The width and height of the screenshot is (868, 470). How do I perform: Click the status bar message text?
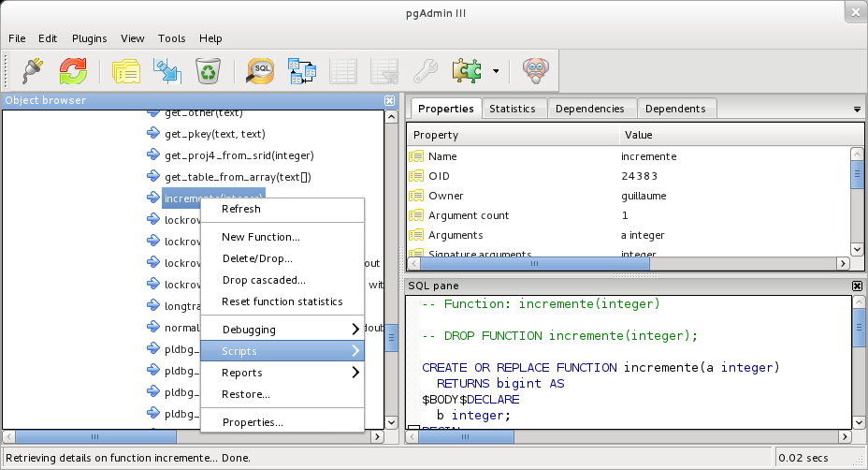pyautogui.click(x=128, y=458)
